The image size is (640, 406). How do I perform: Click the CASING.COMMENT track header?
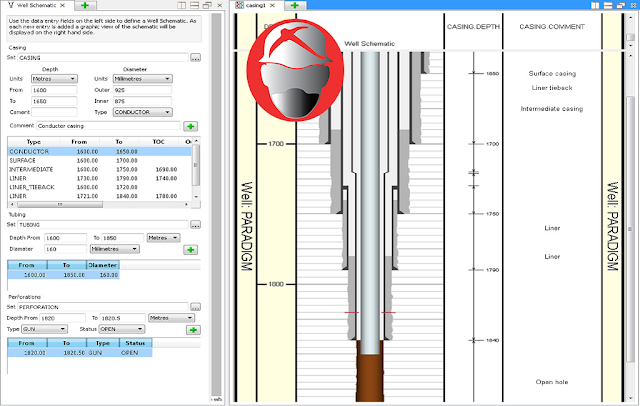pyautogui.click(x=552, y=27)
